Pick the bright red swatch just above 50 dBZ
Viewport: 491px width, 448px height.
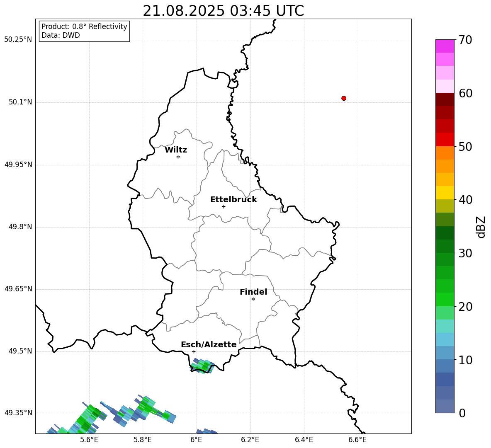(x=445, y=140)
